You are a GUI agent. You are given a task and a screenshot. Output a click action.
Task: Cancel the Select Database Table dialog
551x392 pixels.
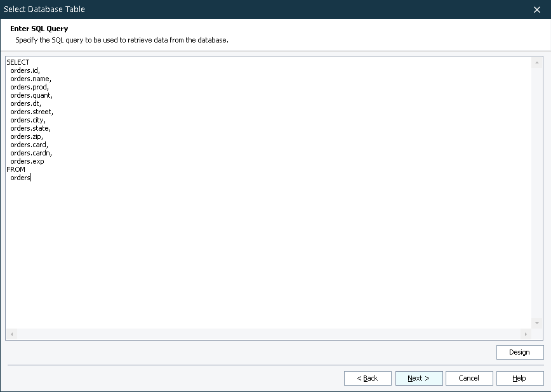(469, 378)
